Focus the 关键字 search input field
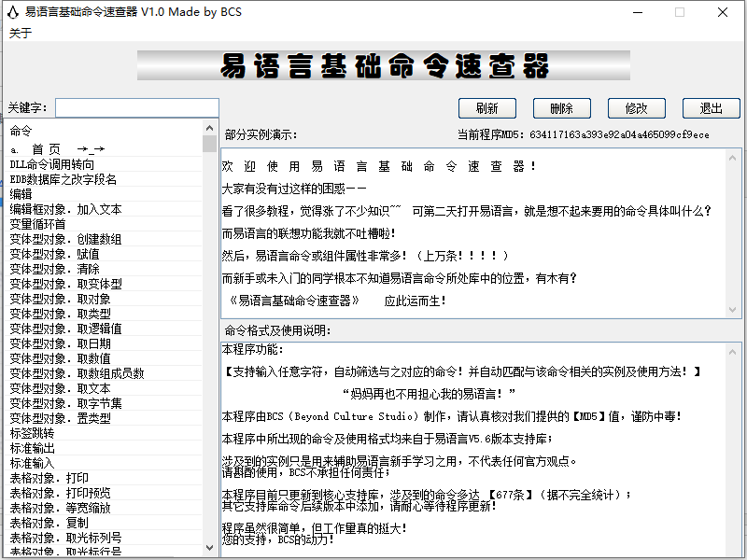The height and width of the screenshot is (560, 747). (136, 108)
